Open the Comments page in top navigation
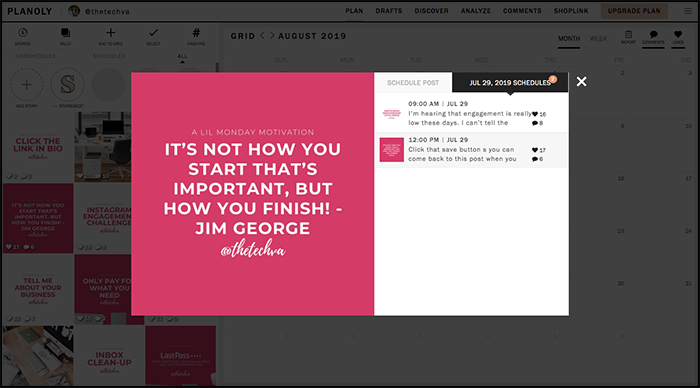Image resolution: width=700 pixels, height=388 pixels. (x=522, y=11)
